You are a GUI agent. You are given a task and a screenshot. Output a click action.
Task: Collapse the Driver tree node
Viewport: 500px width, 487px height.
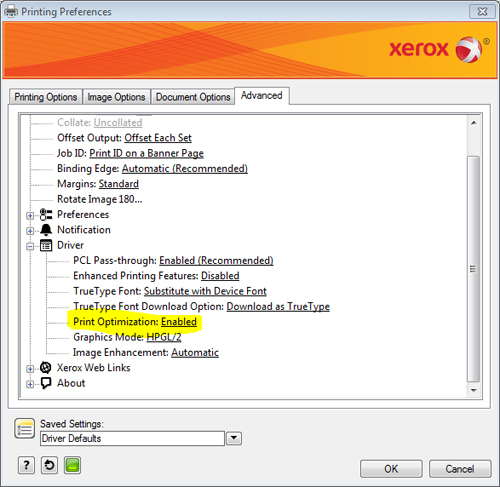30,246
